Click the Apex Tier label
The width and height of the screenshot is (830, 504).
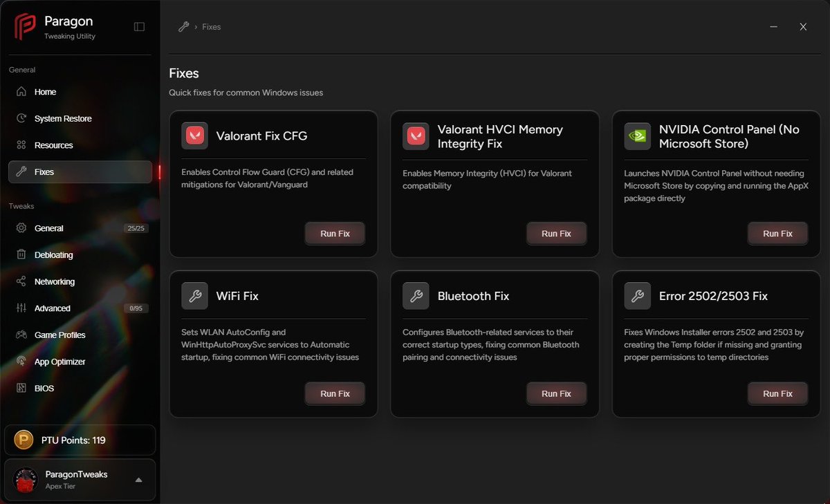(x=59, y=487)
